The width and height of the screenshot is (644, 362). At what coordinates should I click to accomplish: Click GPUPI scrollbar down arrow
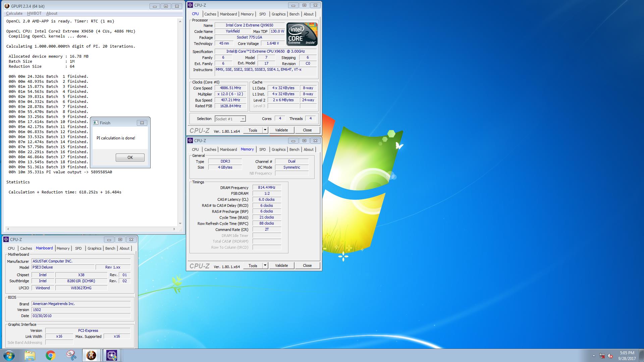(x=180, y=224)
